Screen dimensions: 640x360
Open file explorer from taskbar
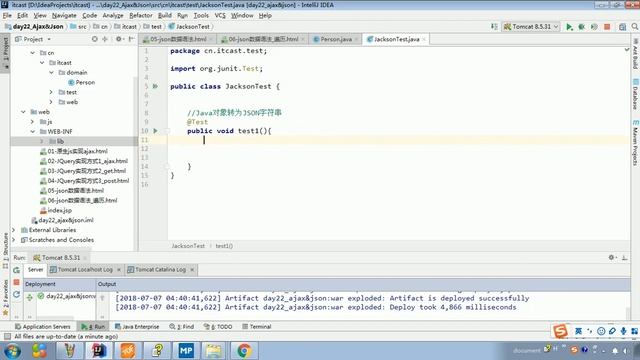tap(214, 351)
